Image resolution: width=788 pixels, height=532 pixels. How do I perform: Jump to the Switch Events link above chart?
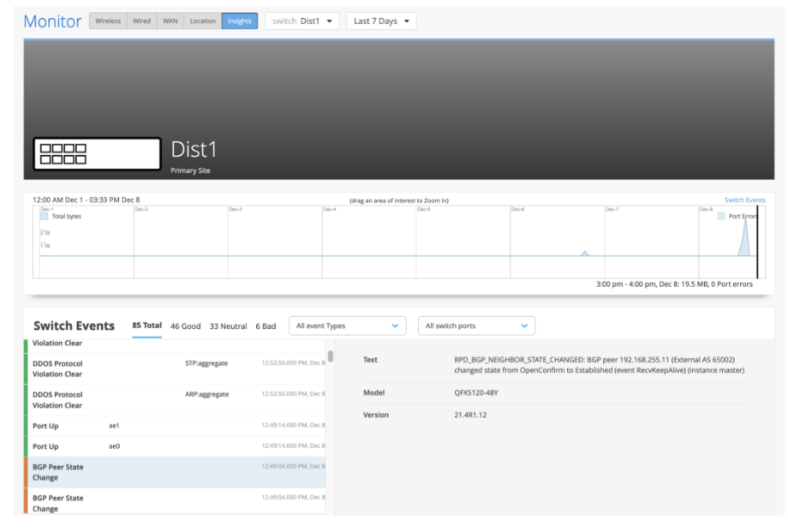pyautogui.click(x=744, y=200)
